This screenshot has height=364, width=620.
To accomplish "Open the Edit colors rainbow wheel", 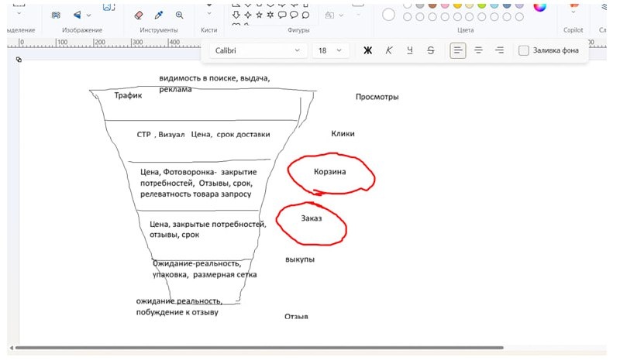I will pyautogui.click(x=539, y=6).
